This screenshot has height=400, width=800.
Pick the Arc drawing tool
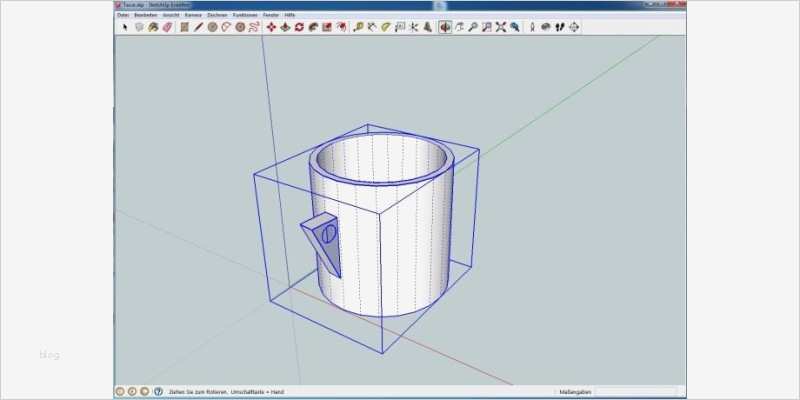point(226,27)
